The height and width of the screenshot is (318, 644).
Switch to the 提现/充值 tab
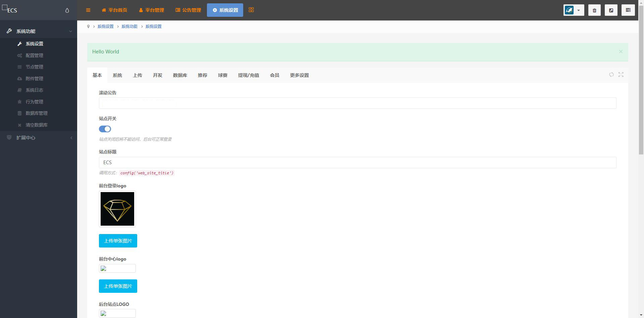[x=249, y=75]
